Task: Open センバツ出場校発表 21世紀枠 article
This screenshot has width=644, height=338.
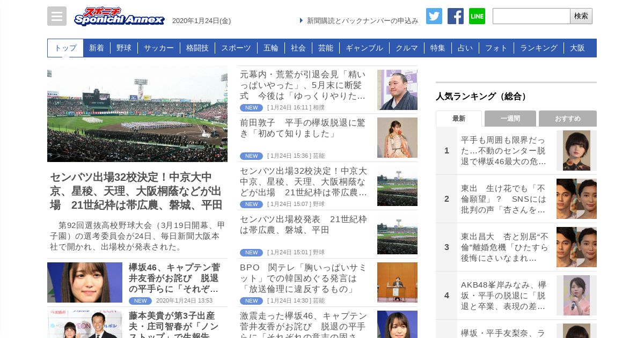Action: 304,224
